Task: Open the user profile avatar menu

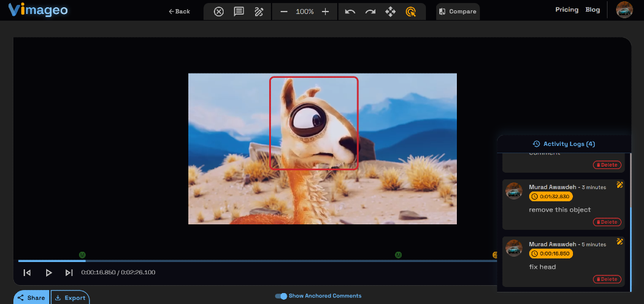Action: click(x=625, y=10)
